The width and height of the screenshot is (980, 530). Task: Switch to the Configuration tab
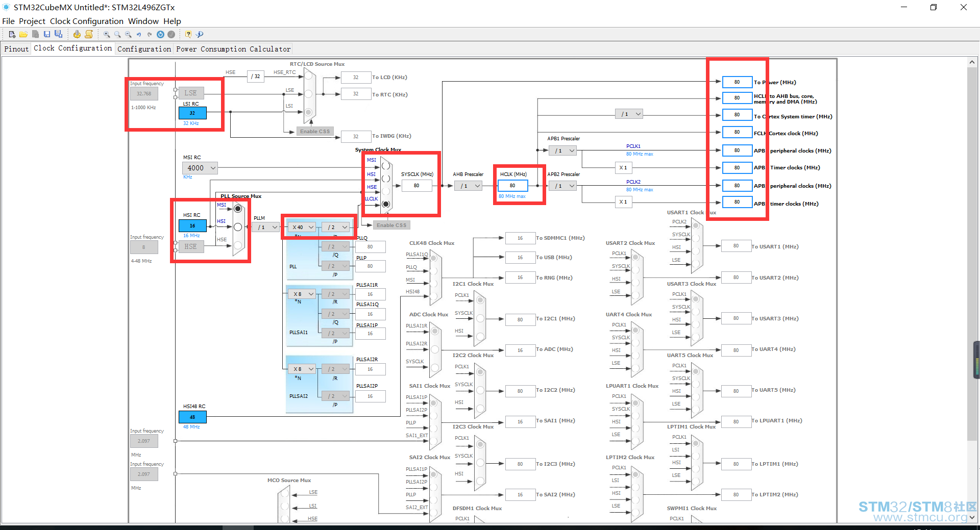coord(144,49)
